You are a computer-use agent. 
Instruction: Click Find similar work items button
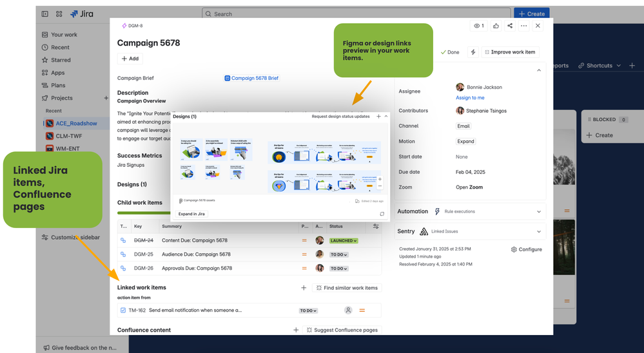[x=347, y=288]
